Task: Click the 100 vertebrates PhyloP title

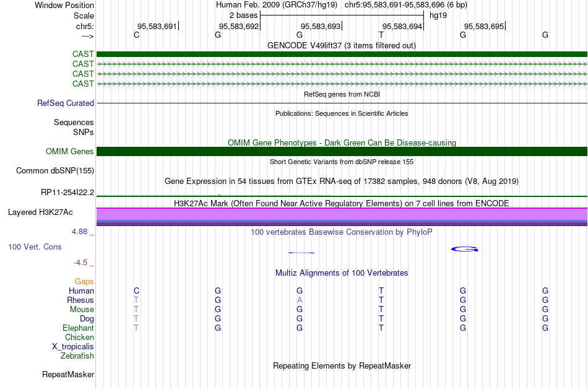Action: point(341,232)
